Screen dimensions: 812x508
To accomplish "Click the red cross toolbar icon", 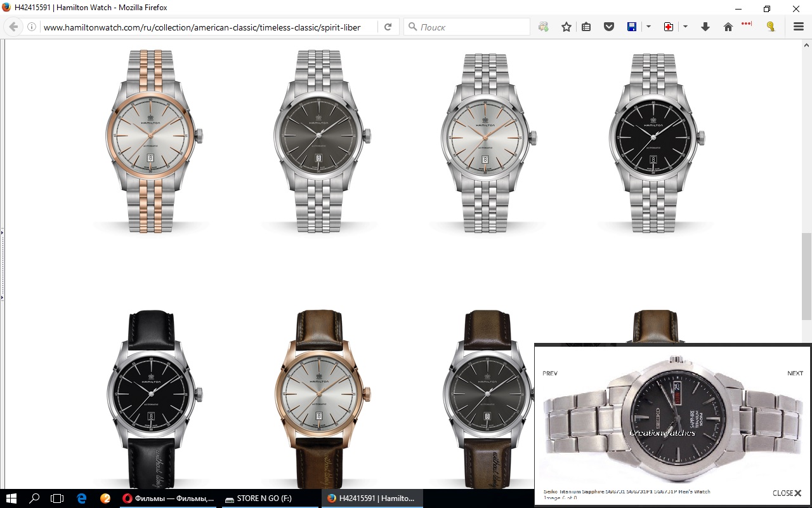I will tap(668, 27).
